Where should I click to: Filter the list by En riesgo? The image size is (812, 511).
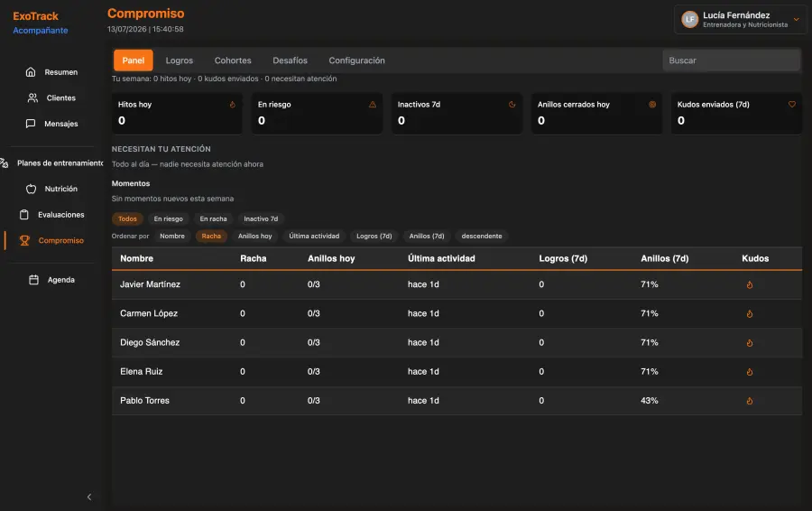click(169, 218)
